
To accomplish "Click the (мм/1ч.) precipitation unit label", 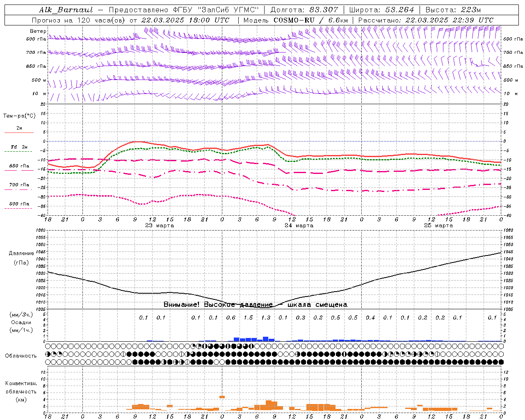I will (21, 330).
